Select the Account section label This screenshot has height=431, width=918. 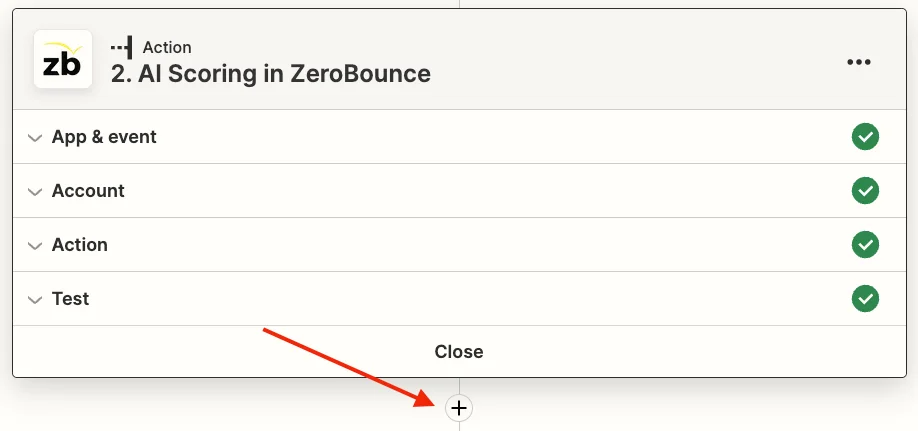pyautogui.click(x=88, y=191)
